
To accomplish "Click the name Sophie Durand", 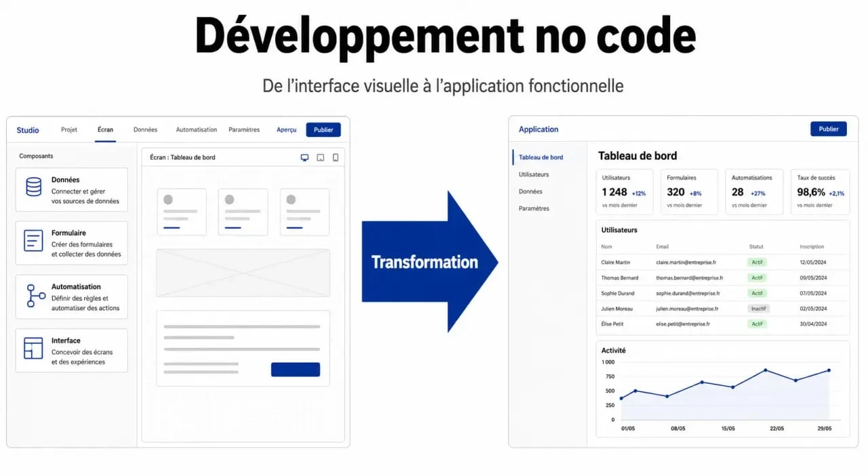I will [618, 294].
